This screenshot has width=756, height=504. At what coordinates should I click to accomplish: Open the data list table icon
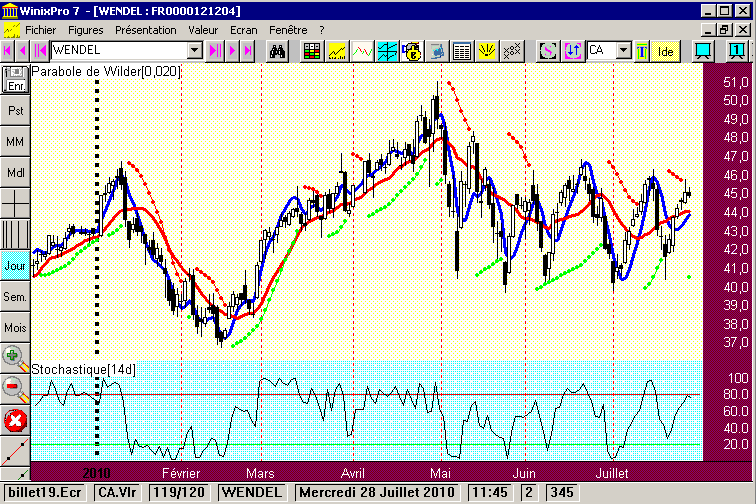click(462, 51)
